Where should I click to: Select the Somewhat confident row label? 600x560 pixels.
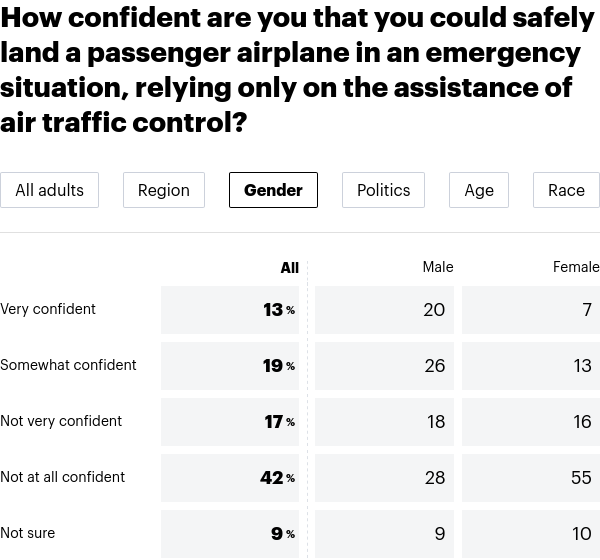68,365
